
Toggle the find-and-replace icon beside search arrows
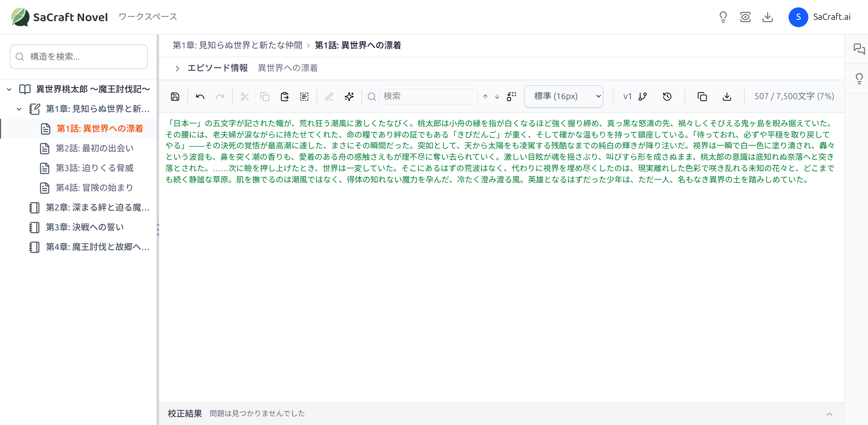pyautogui.click(x=511, y=97)
